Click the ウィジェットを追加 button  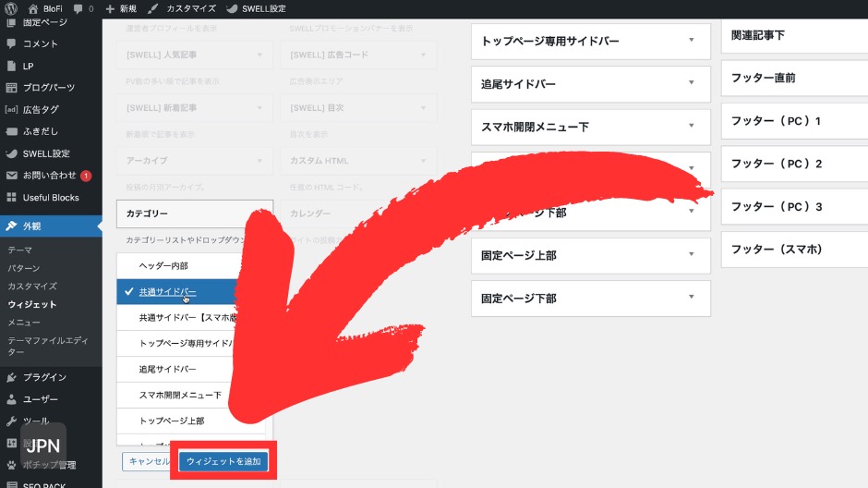tap(223, 461)
